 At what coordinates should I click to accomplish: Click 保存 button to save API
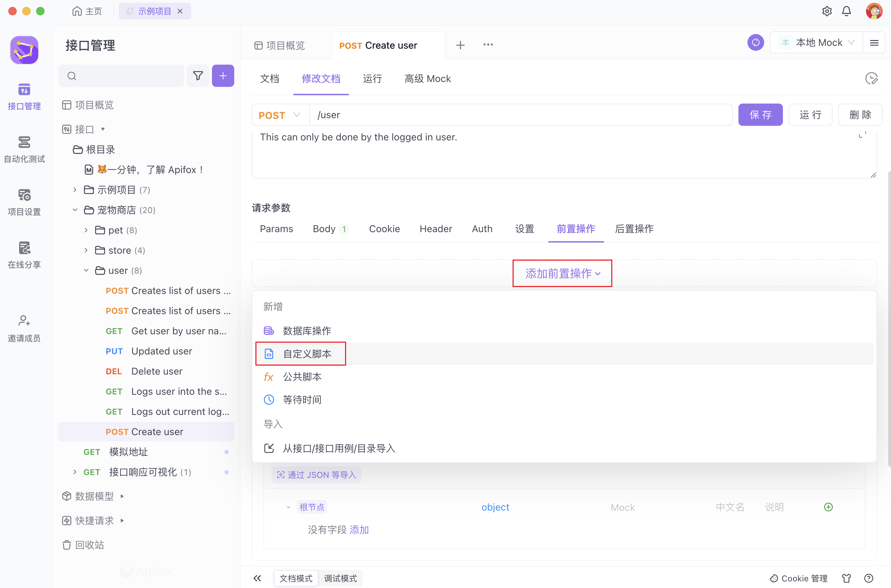click(760, 115)
